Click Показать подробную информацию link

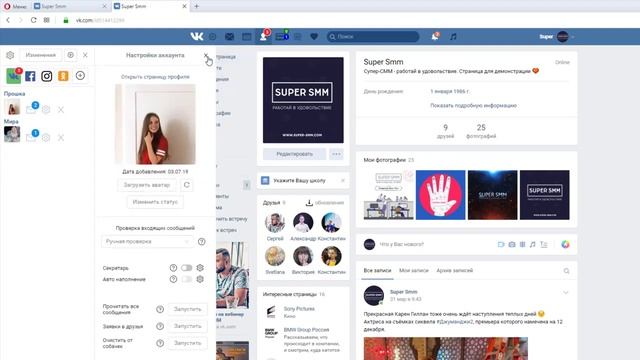[473, 105]
